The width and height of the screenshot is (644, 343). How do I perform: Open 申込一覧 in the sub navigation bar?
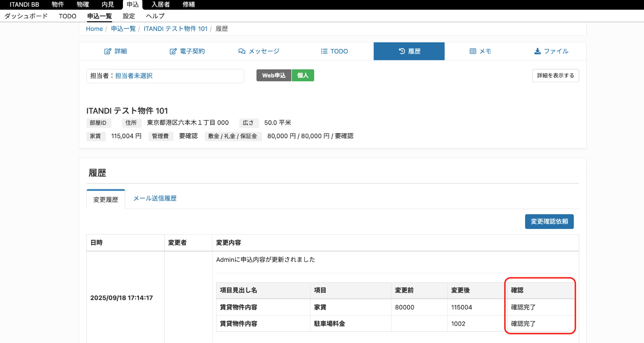pos(100,16)
